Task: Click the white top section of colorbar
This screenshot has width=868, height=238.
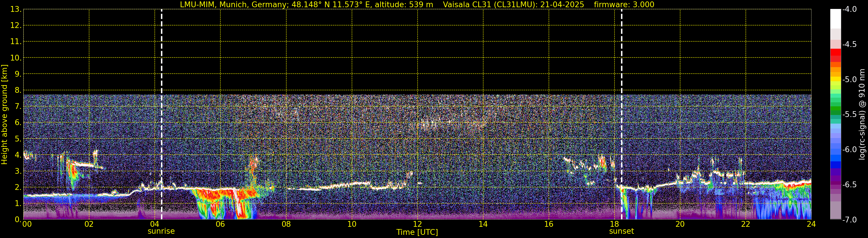Action: tap(835, 18)
